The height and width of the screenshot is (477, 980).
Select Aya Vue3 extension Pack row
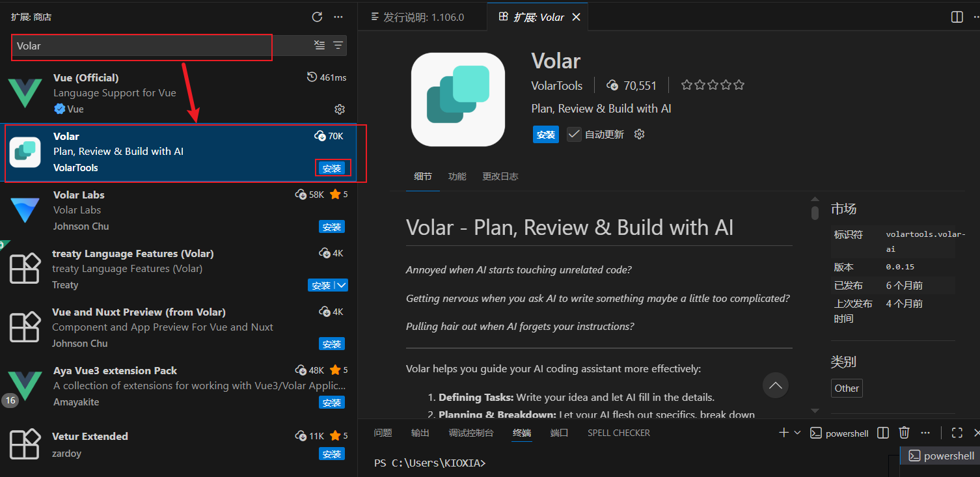178,387
